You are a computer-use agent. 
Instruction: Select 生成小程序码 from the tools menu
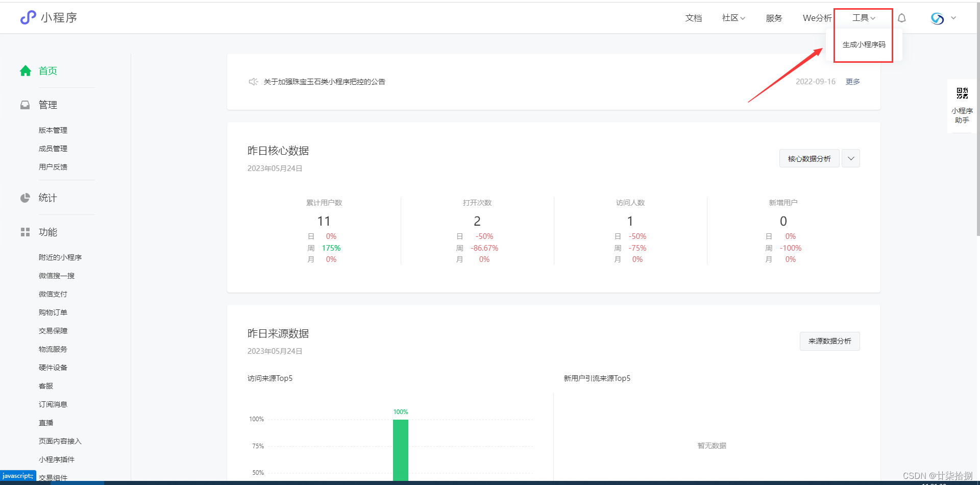864,44
